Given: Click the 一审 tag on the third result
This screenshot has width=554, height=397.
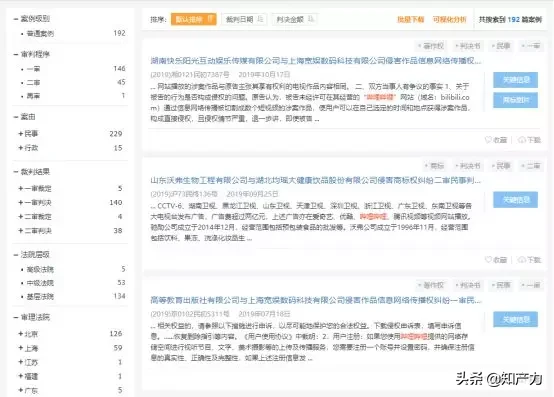Looking at the screenshot, I should pyautogui.click(x=531, y=285).
